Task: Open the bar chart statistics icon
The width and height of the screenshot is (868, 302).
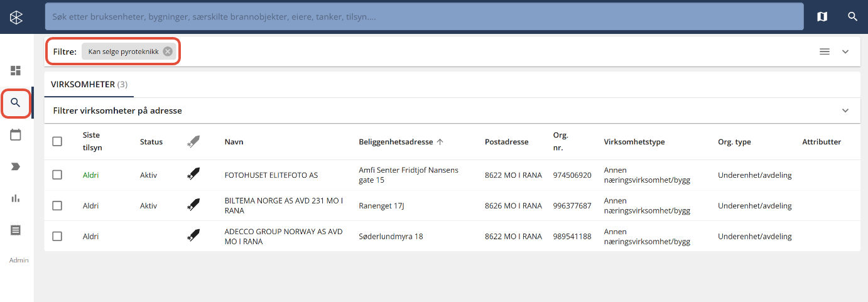Action: [x=16, y=198]
